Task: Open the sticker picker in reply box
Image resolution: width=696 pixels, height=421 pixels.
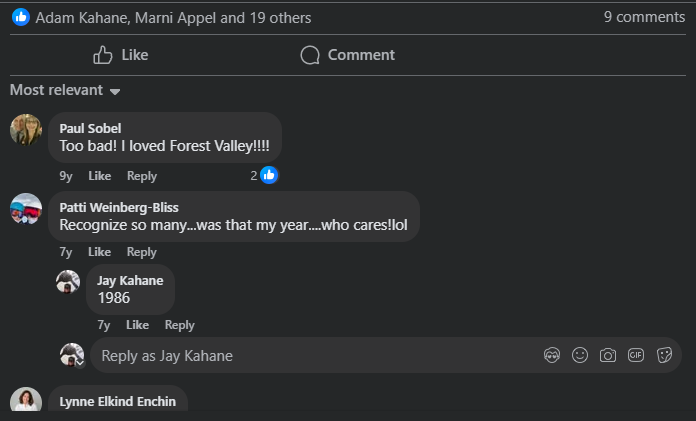Action: [663, 355]
